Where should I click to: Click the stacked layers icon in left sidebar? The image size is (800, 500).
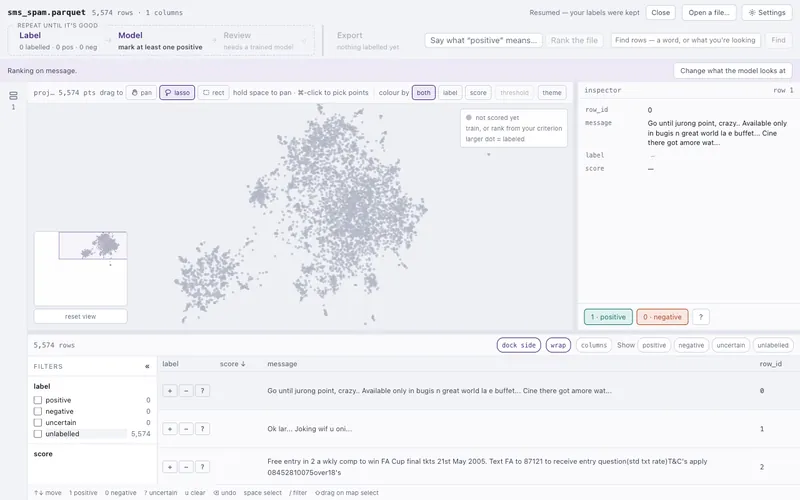pos(13,95)
